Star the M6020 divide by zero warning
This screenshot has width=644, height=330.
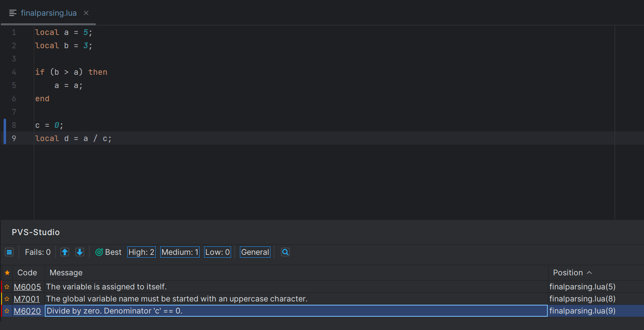click(x=7, y=311)
